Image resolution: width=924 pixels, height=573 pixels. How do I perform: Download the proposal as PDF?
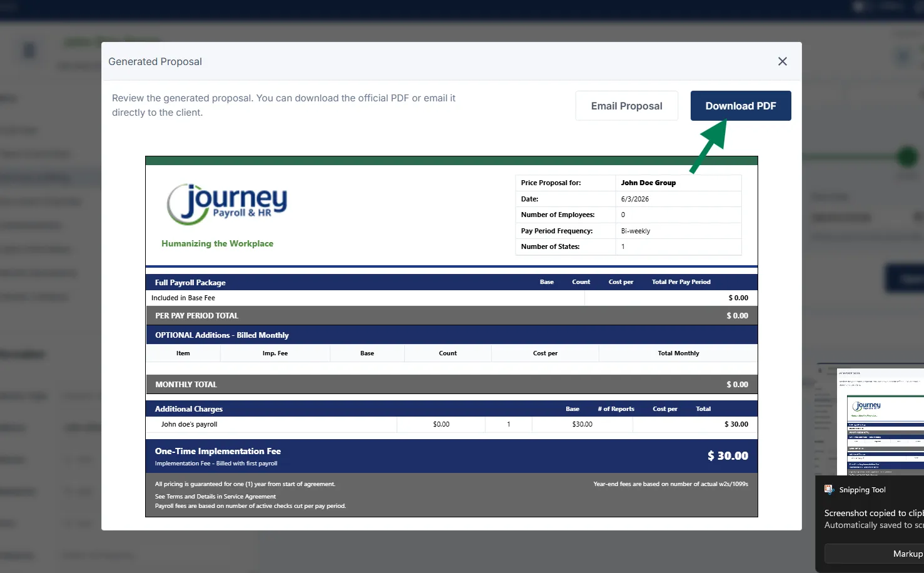tap(741, 106)
